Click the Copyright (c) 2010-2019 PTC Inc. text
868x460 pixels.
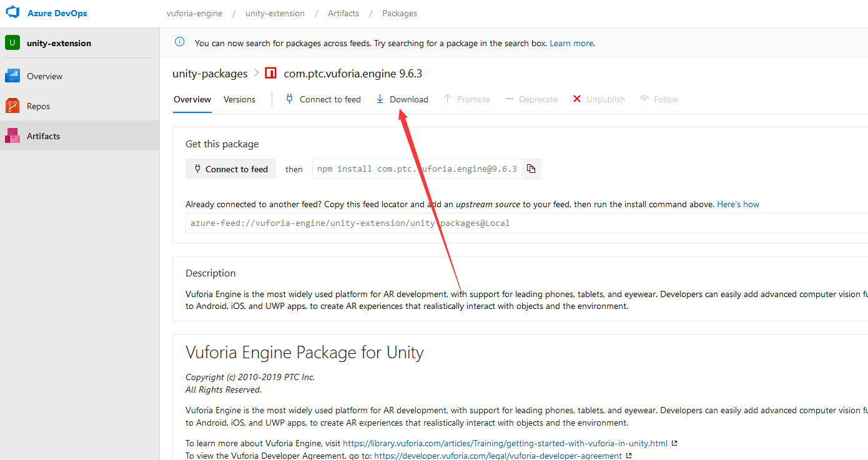250,377
